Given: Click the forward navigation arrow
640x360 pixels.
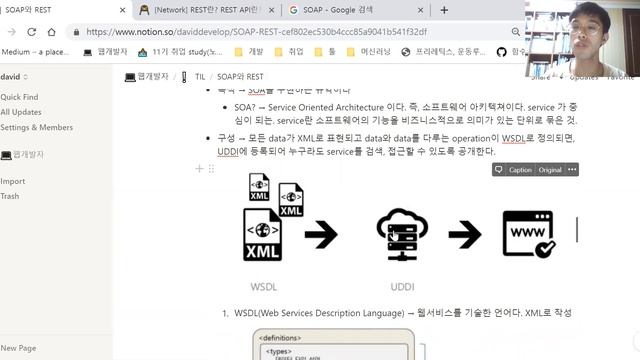Looking at the screenshot, I should tap(12, 32).
